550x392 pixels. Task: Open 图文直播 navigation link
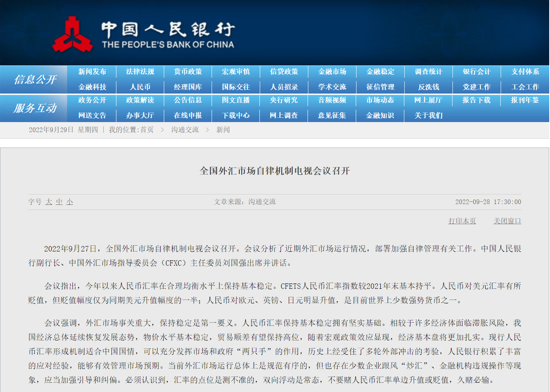(236, 100)
